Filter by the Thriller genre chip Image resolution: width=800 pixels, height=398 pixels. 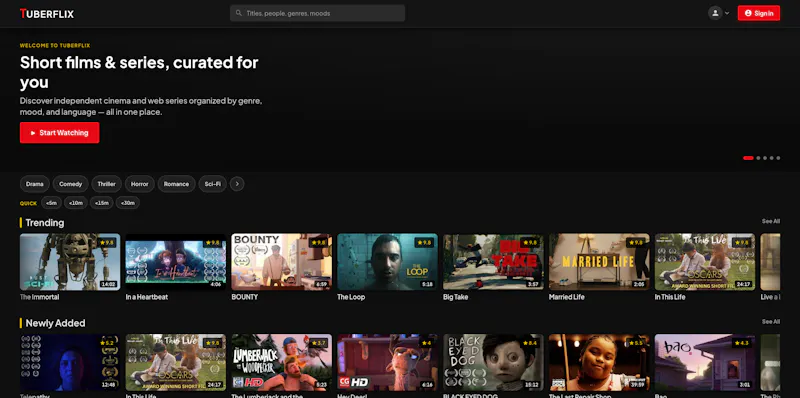point(107,184)
